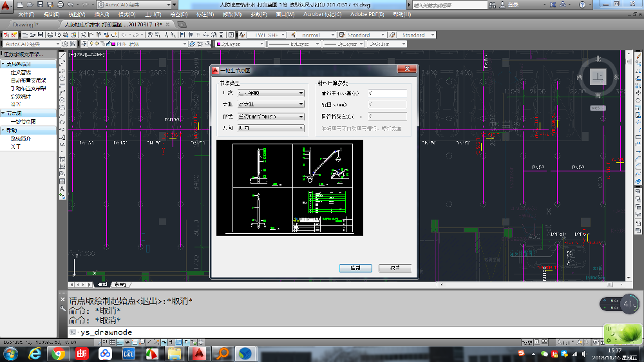Click the first parameter input field in dialog
Image resolution: width=644 pixels, height=362 pixels.
tap(387, 93)
